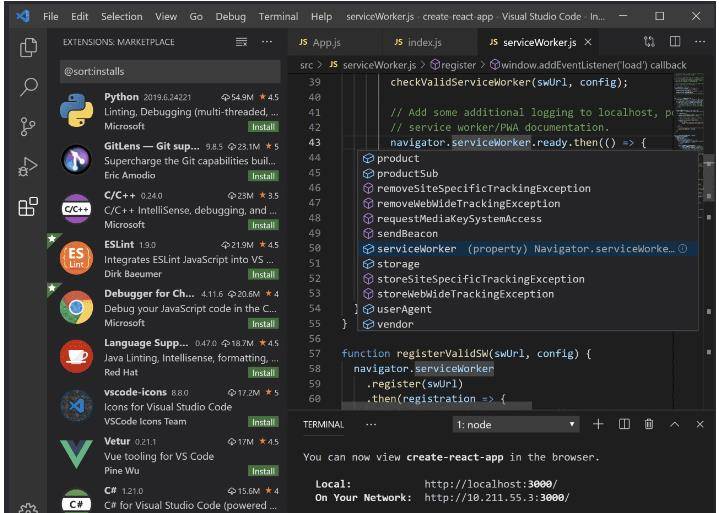This screenshot has width=719, height=513.
Task: Click the Open Changes icon in editor toolbar
Action: [649, 42]
